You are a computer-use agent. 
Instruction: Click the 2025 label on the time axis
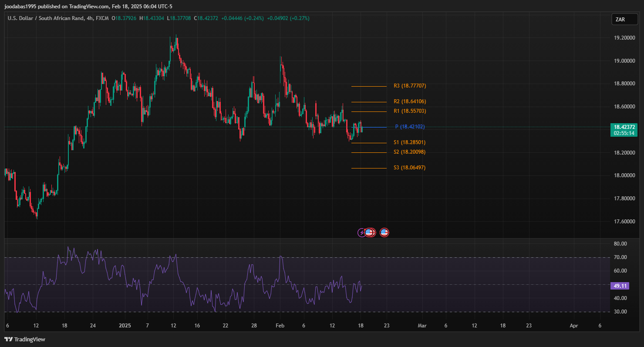(125, 326)
